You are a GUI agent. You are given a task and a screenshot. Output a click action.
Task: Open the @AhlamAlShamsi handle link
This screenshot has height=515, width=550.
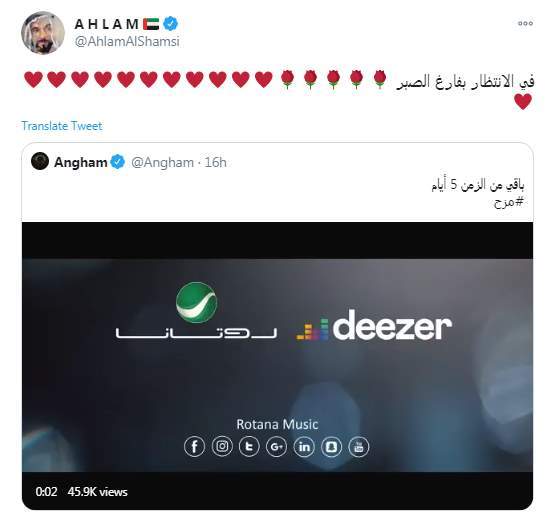[x=127, y=42]
